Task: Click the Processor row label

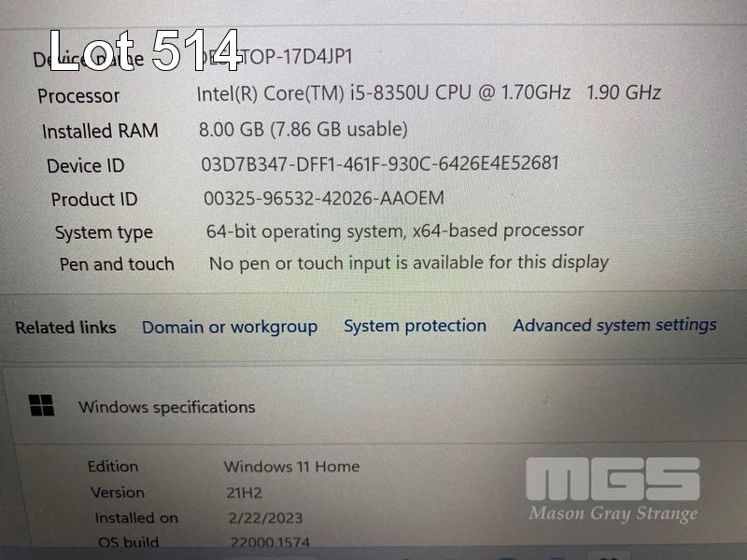Action: pos(78,96)
